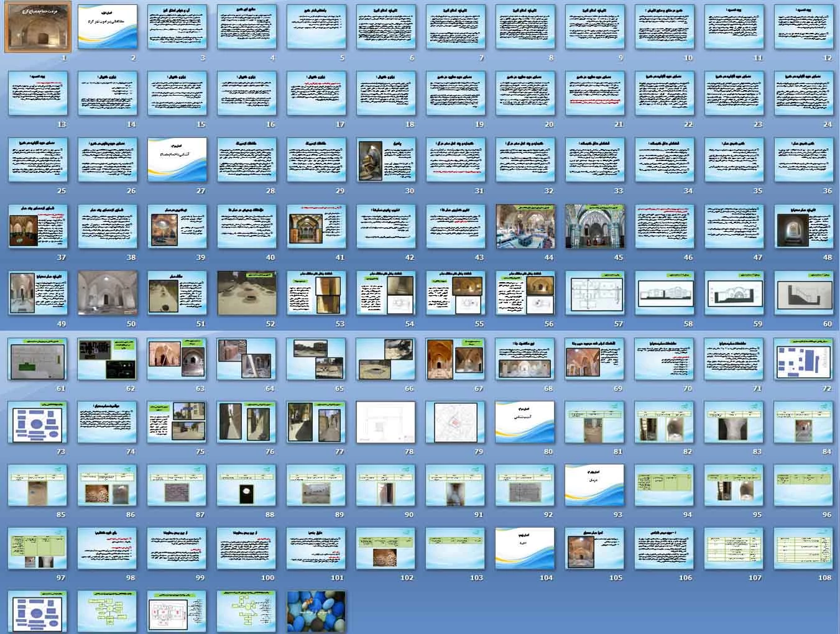
Task: Select the final slide with blue pebbles
Action: click(316, 612)
